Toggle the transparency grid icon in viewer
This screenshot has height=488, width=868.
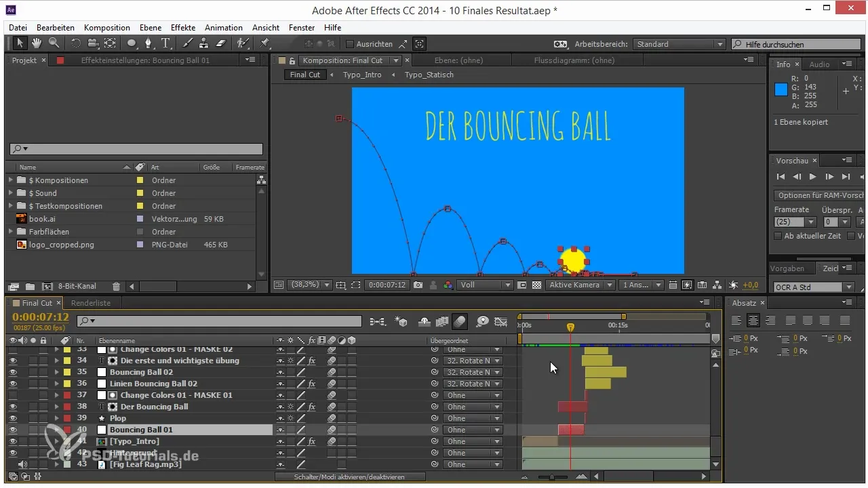coord(536,285)
